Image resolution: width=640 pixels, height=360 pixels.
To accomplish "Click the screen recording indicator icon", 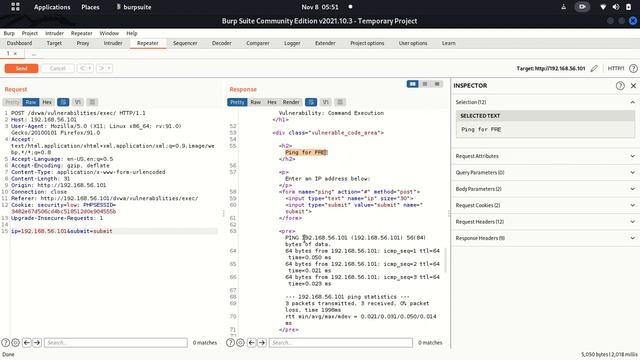I will click(582, 7).
